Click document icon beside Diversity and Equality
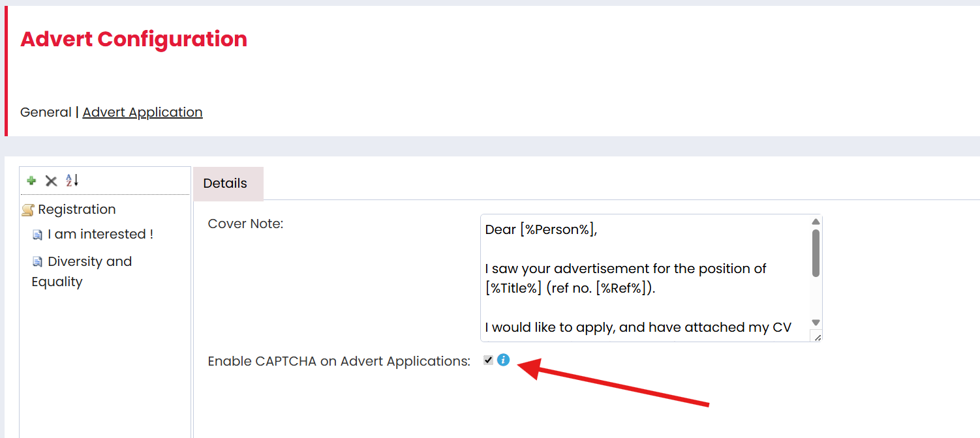 point(38,262)
